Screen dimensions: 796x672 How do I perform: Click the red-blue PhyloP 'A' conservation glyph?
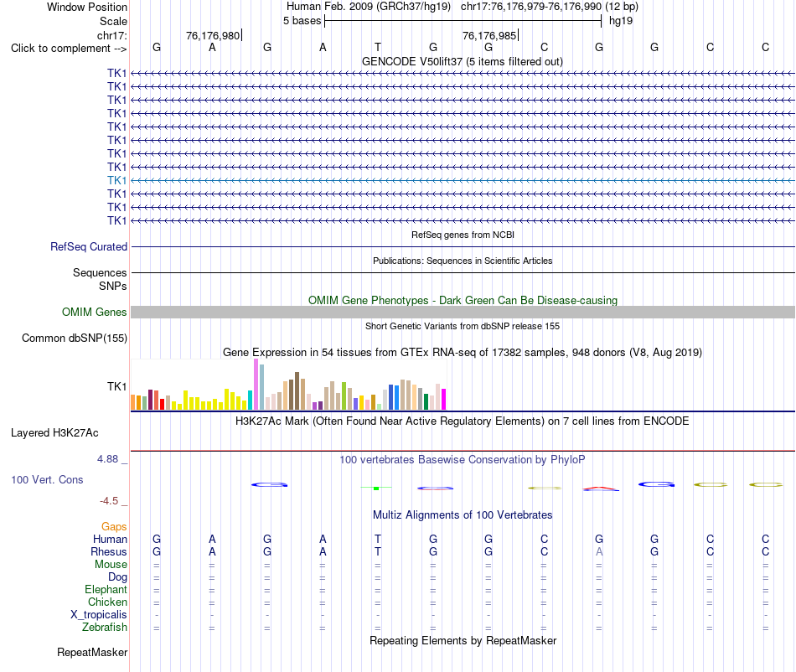[601, 488]
